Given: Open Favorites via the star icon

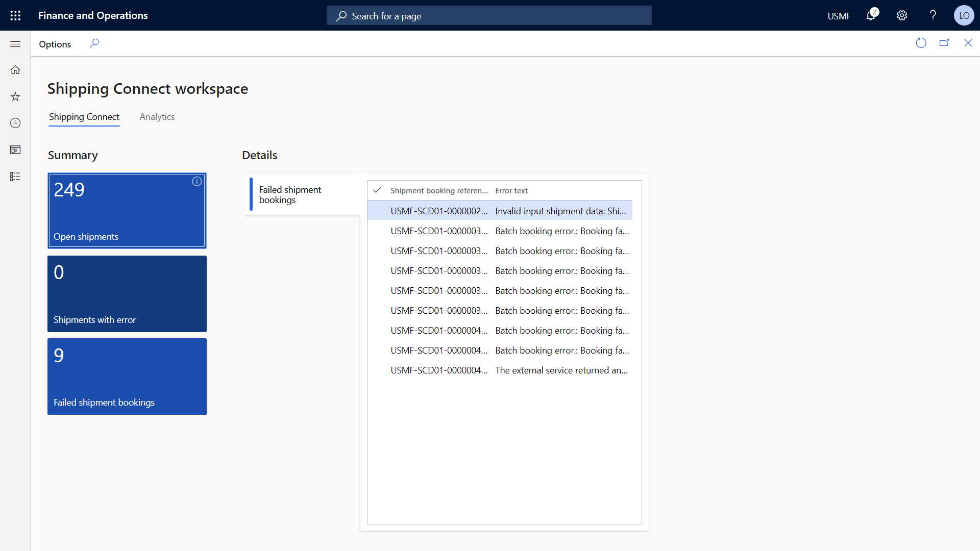Looking at the screenshot, I should 15,96.
